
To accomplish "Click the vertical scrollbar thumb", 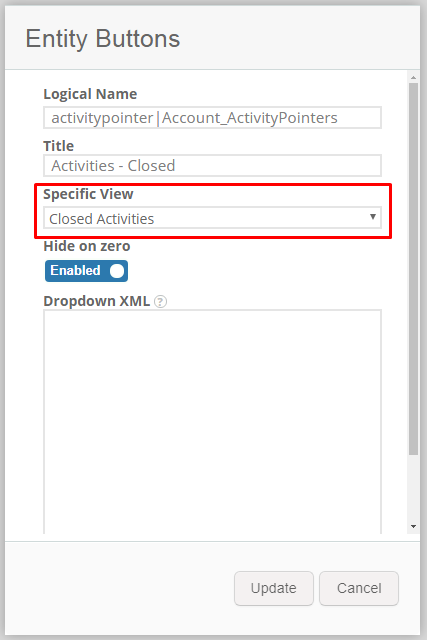I will (x=414, y=269).
